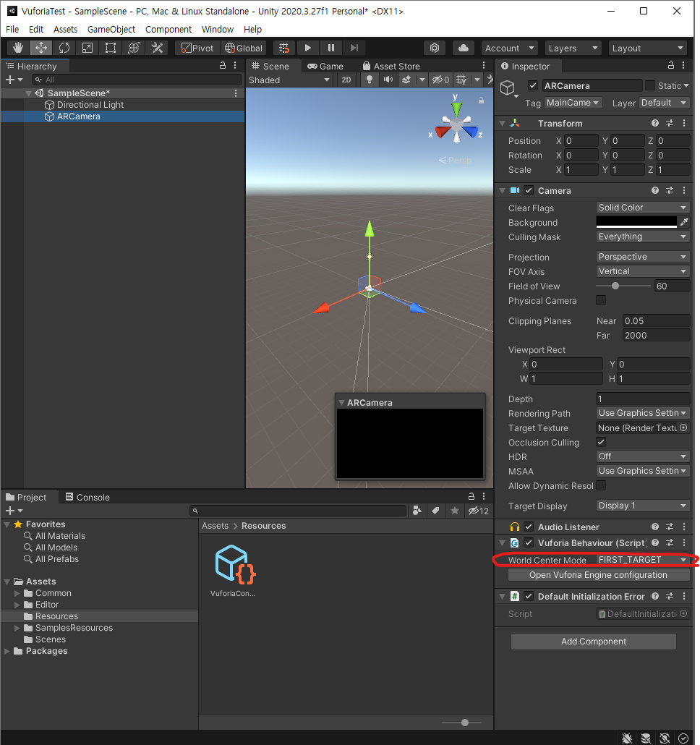Toggle scene lighting bulb icon
The height and width of the screenshot is (745, 700).
[370, 80]
